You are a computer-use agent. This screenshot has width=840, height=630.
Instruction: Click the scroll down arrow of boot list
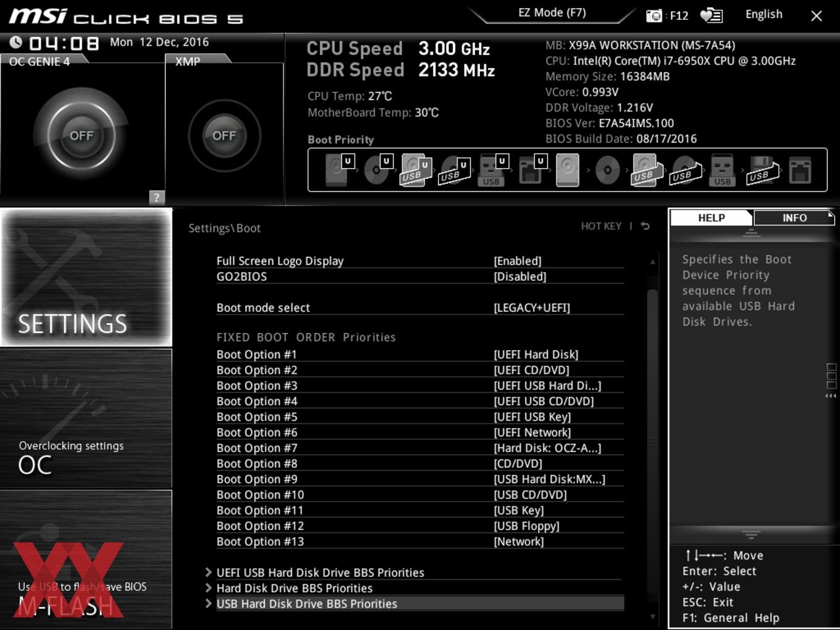coord(652,616)
